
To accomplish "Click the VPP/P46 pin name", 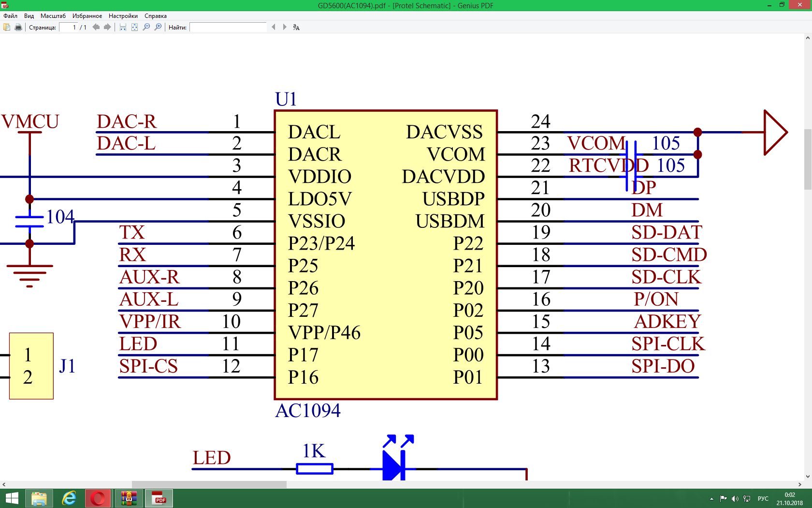I will pos(324,333).
